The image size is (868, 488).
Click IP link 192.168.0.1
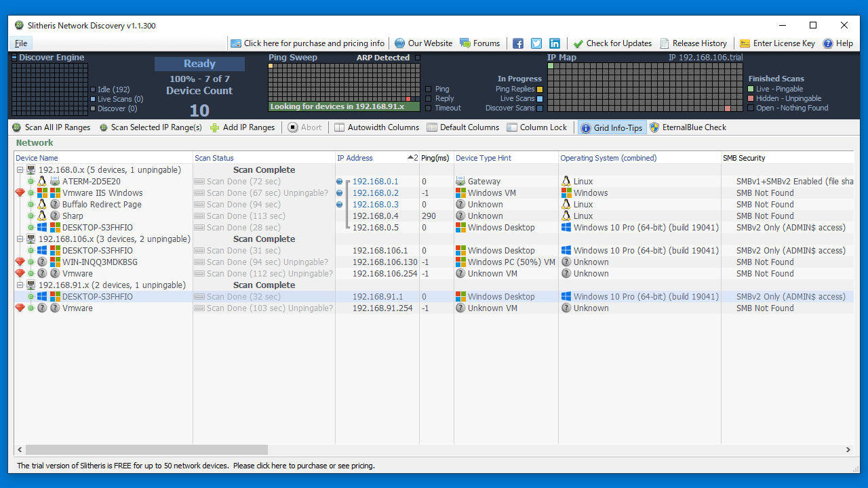375,182
